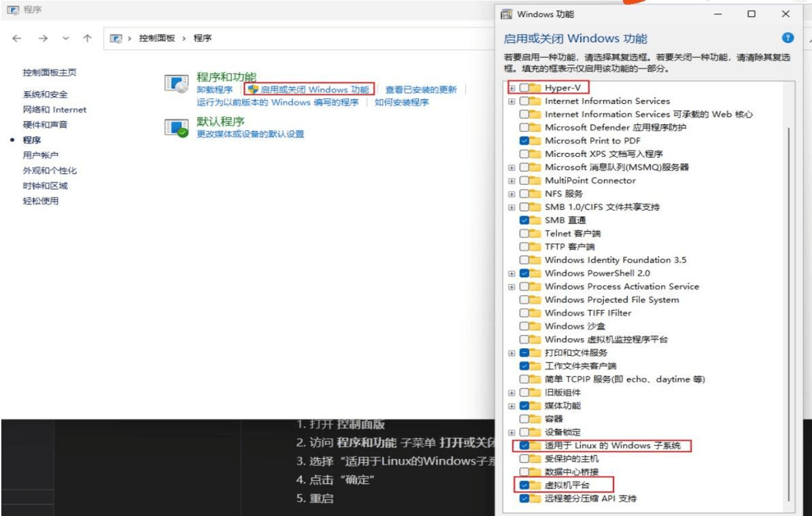Viewport: 812px width, 516px height.
Task: Expand Internet Information Services node
Action: pos(511,101)
